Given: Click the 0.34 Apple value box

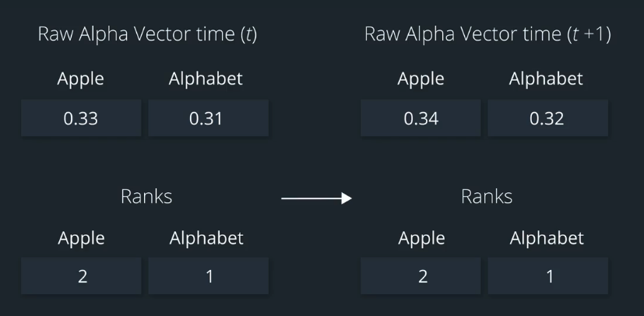Looking at the screenshot, I should [421, 118].
